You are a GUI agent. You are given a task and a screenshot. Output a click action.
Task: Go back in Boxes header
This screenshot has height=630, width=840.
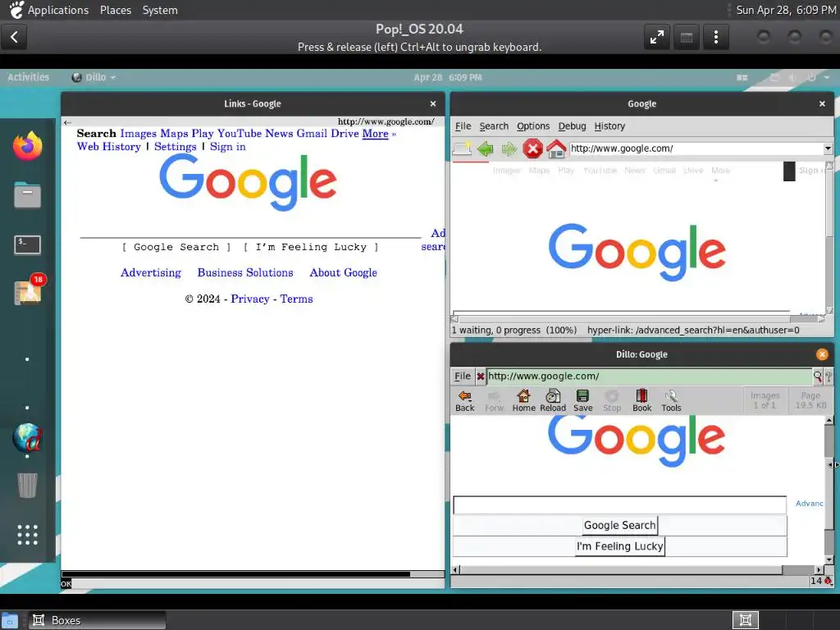pyautogui.click(x=15, y=37)
